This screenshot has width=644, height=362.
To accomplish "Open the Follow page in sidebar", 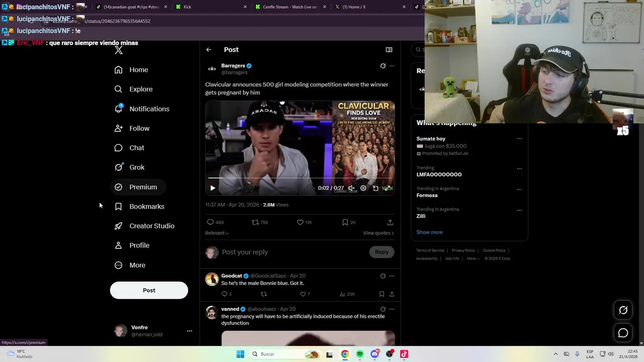I will [x=132, y=129].
